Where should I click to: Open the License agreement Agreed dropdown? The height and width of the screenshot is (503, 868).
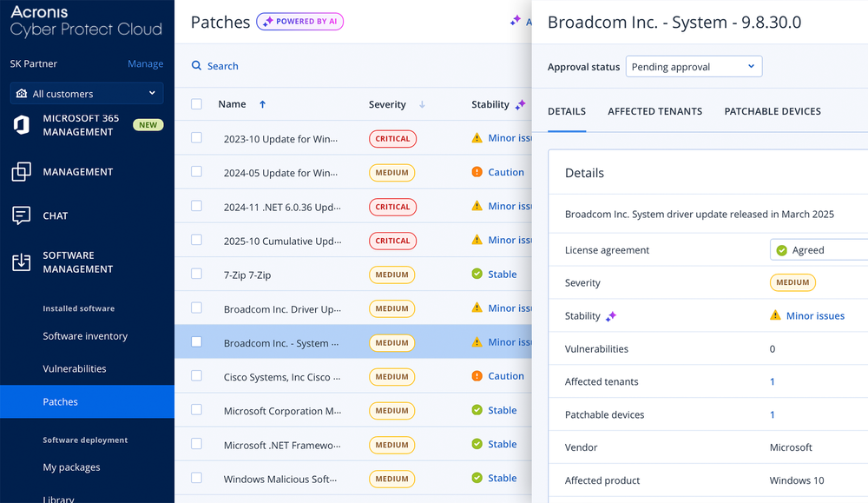(819, 250)
